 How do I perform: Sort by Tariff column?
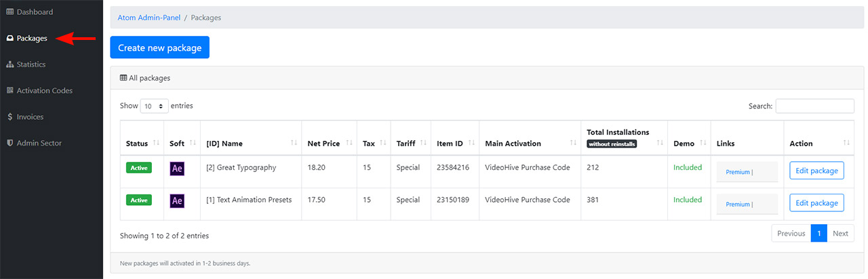(x=410, y=143)
